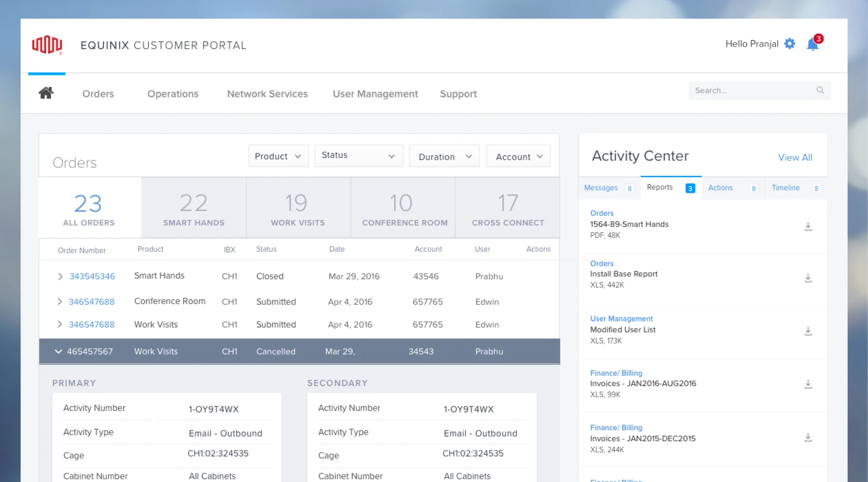Switch to the Messages tab
Image resolution: width=868 pixels, height=482 pixels.
click(609, 188)
